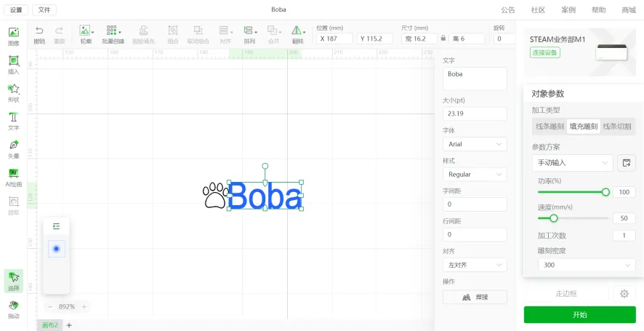Zoom in with the plus button
The width and height of the screenshot is (644, 331).
[84, 307]
